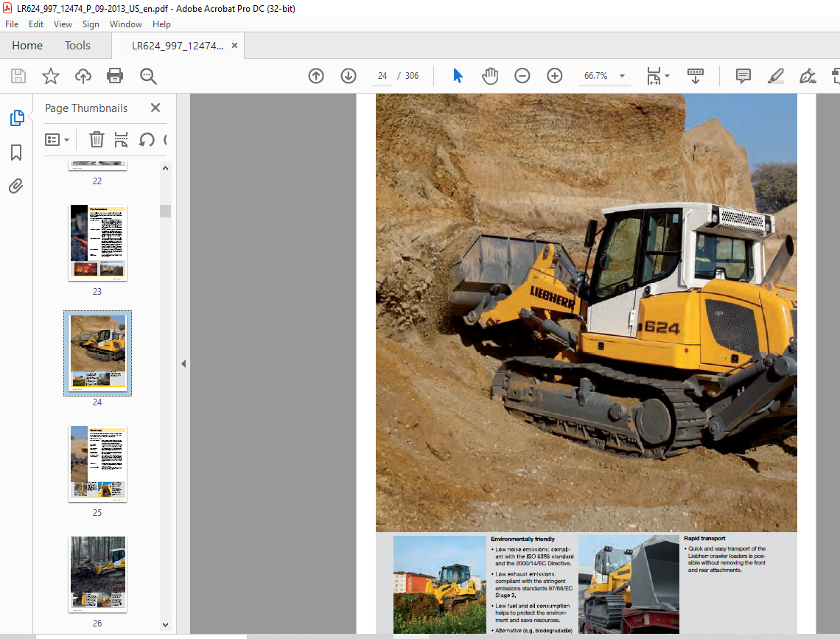Go to previous page arrow
840x639 pixels.
point(316,76)
